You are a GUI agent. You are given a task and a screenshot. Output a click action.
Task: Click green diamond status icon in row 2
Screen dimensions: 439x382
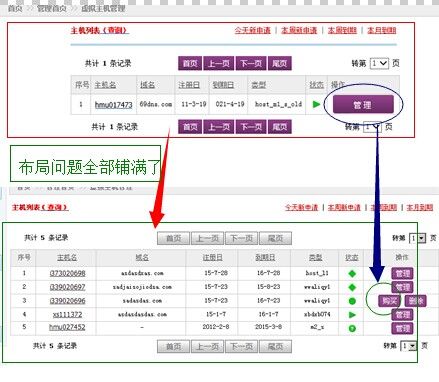(x=352, y=287)
